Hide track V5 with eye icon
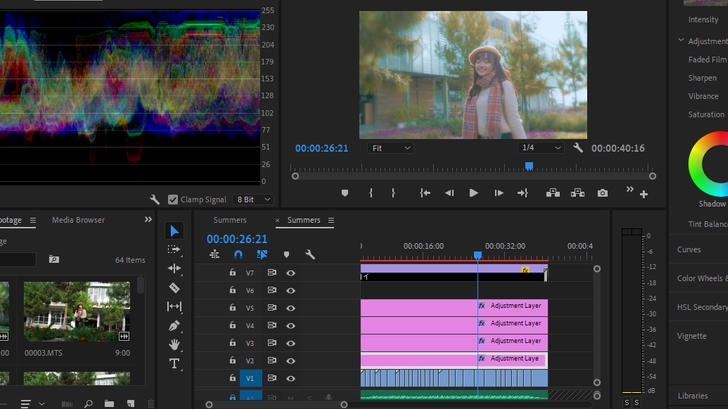This screenshot has height=409, width=728. 291,308
